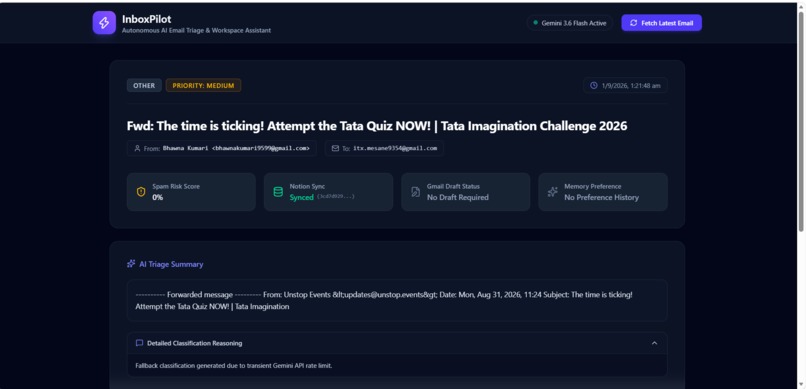
Task: Click the Notion Sync label
Action: pyautogui.click(x=307, y=187)
